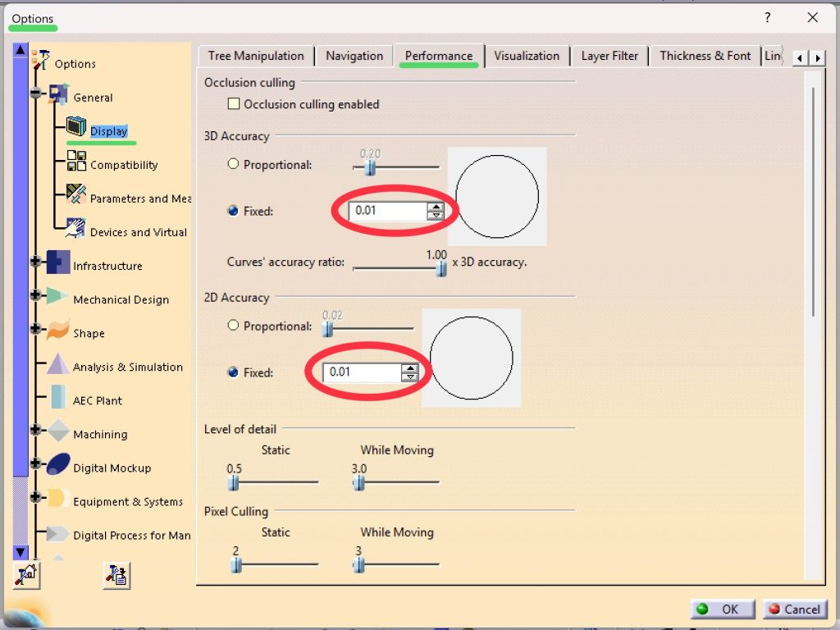Select Fixed radio under 2D Accuracy
The image size is (840, 630).
[x=233, y=372]
